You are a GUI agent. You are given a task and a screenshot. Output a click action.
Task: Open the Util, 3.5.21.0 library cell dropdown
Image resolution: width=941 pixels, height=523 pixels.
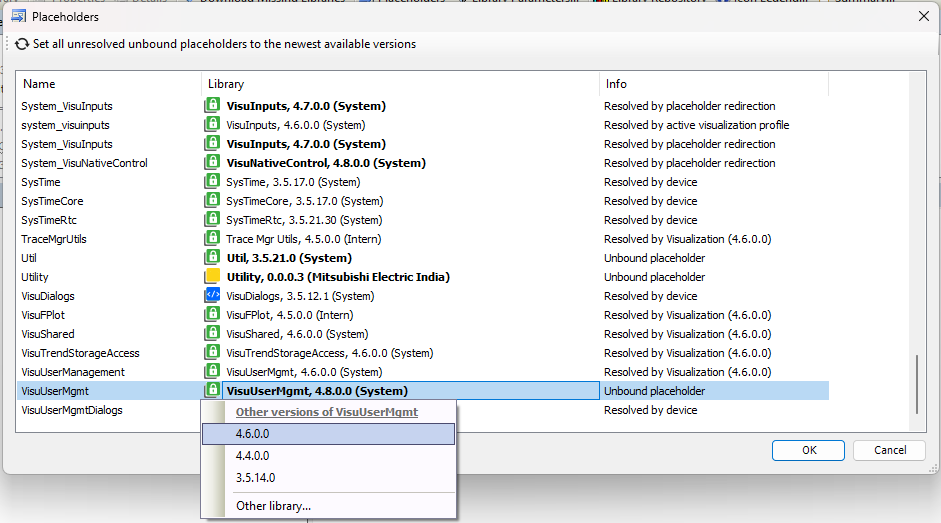400,258
